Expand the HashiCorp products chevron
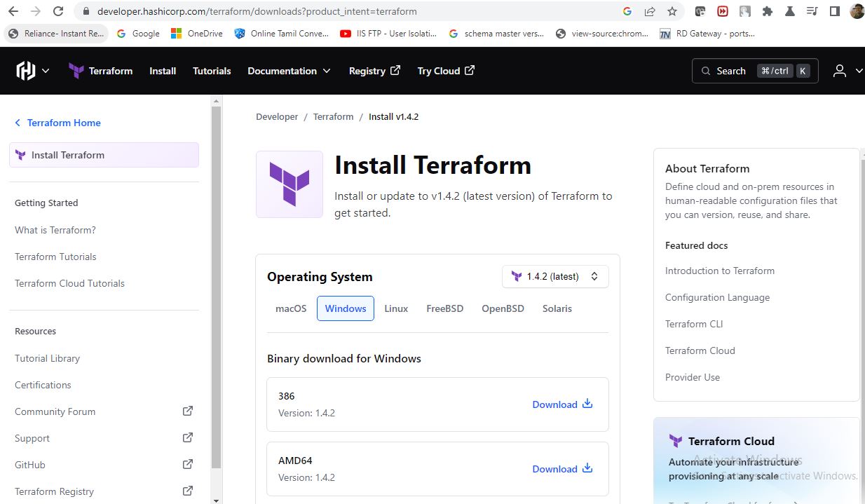This screenshot has height=504, width=865. click(46, 71)
